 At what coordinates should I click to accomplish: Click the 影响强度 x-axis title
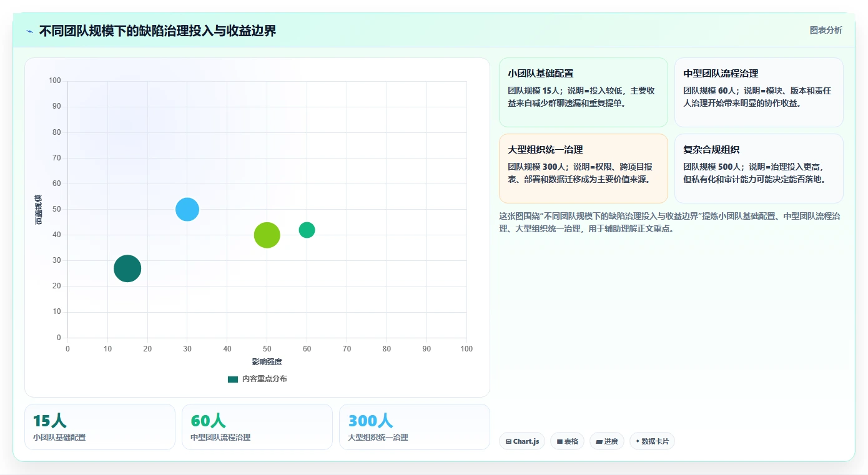tap(267, 362)
